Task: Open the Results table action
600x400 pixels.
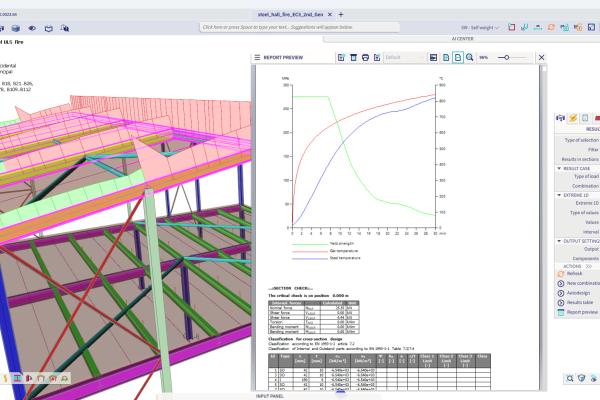Action: point(580,303)
